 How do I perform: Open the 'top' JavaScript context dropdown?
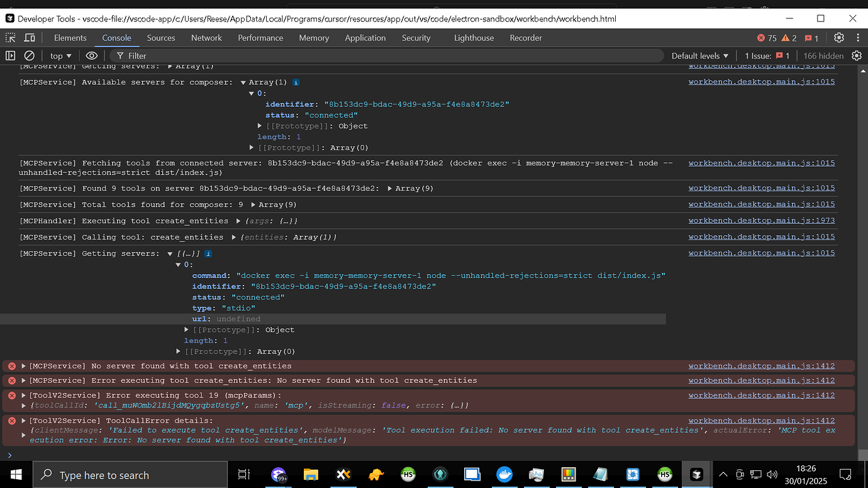61,56
